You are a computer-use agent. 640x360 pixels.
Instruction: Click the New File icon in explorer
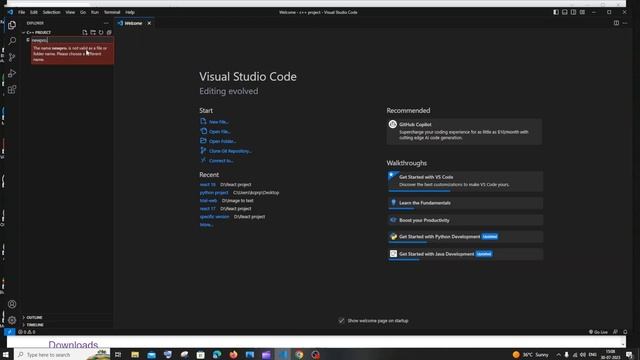[84, 32]
